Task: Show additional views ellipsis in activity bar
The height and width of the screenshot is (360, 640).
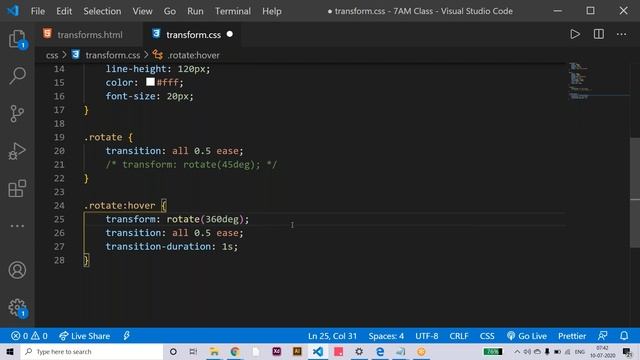Action: point(17,226)
